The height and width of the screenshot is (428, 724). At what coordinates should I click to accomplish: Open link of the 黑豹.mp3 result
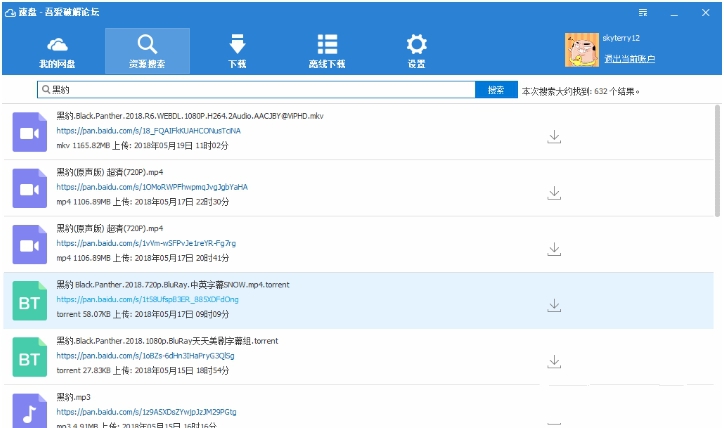146,412
